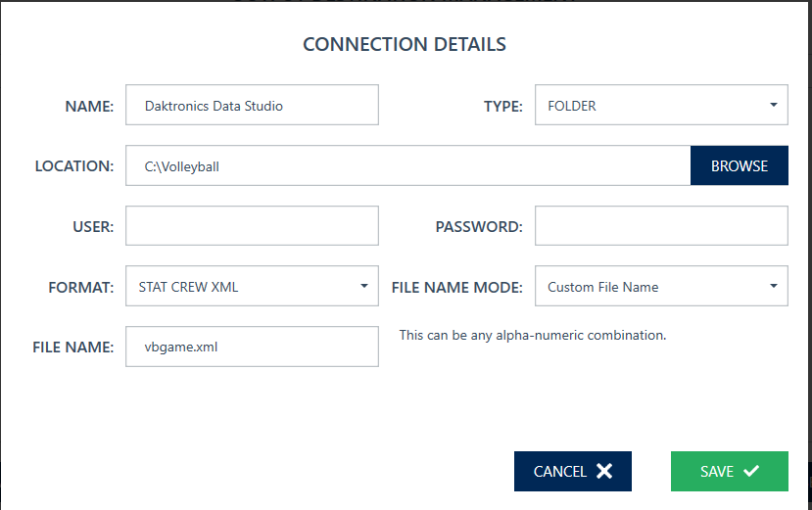Click the LOCATION label
Image resolution: width=812 pixels, height=510 pixels.
tap(74, 166)
